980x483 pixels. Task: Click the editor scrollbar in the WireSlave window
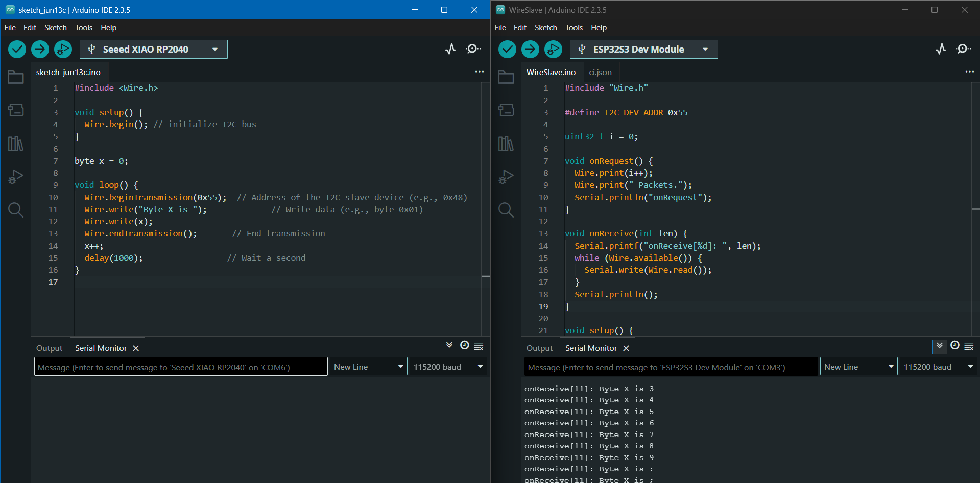976,209
